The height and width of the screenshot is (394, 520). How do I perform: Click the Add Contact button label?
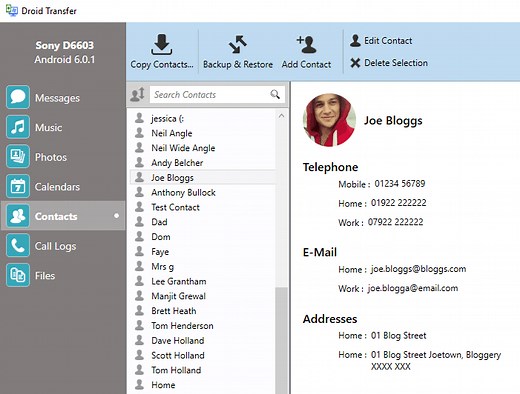click(x=306, y=64)
